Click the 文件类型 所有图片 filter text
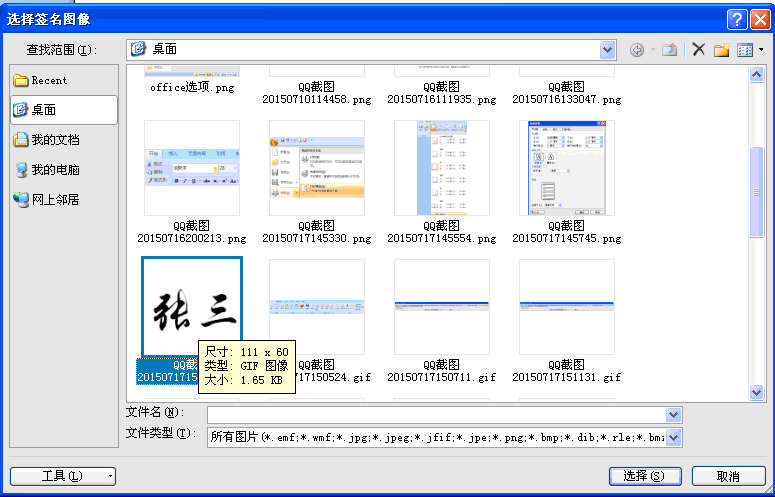775x497 pixels. [x=436, y=437]
